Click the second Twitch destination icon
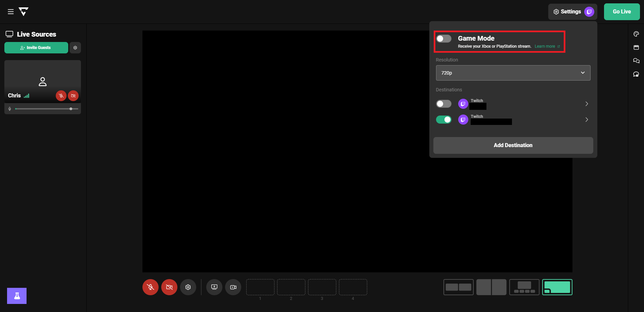 pyautogui.click(x=463, y=120)
